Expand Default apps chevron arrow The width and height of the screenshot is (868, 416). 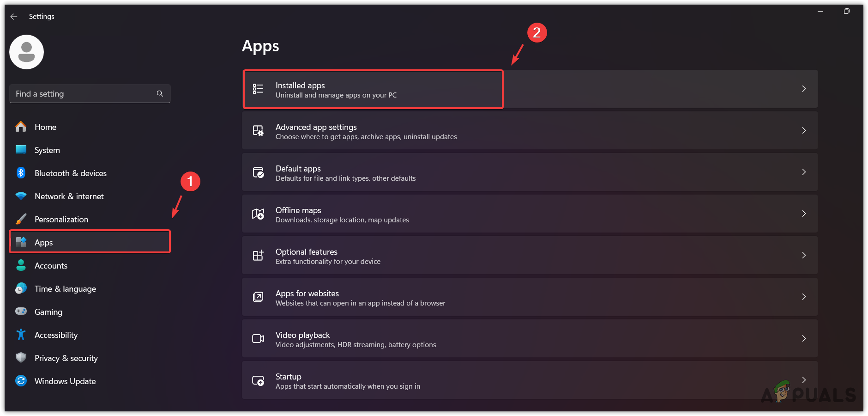[x=804, y=172]
